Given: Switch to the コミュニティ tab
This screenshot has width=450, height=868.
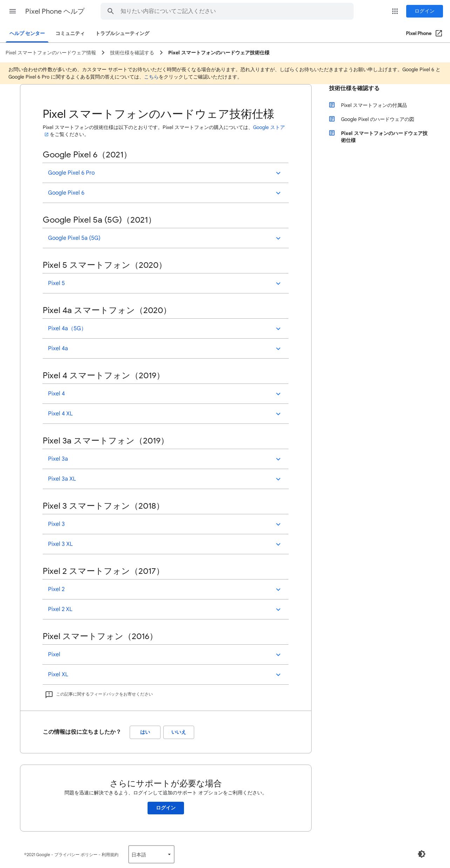Looking at the screenshot, I should [x=70, y=33].
